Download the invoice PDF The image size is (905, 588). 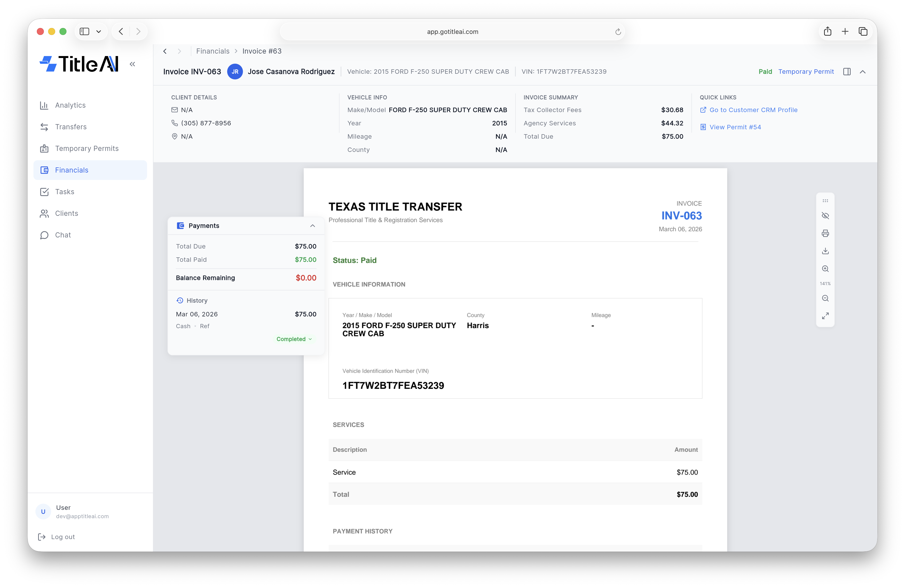coord(826,251)
